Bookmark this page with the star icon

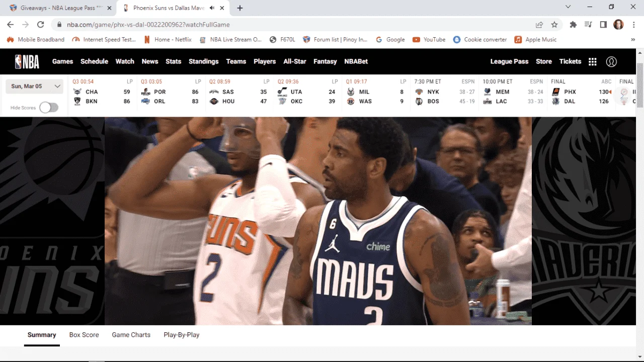pos(554,25)
